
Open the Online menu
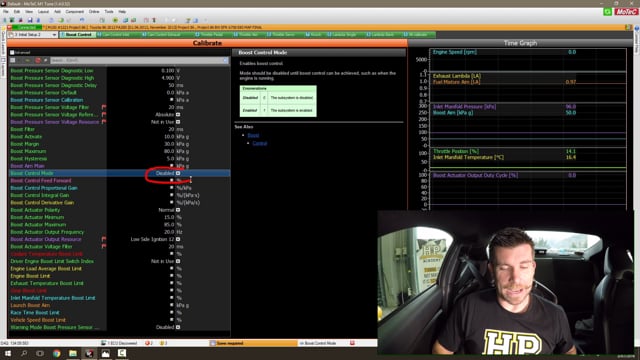tap(94, 11)
